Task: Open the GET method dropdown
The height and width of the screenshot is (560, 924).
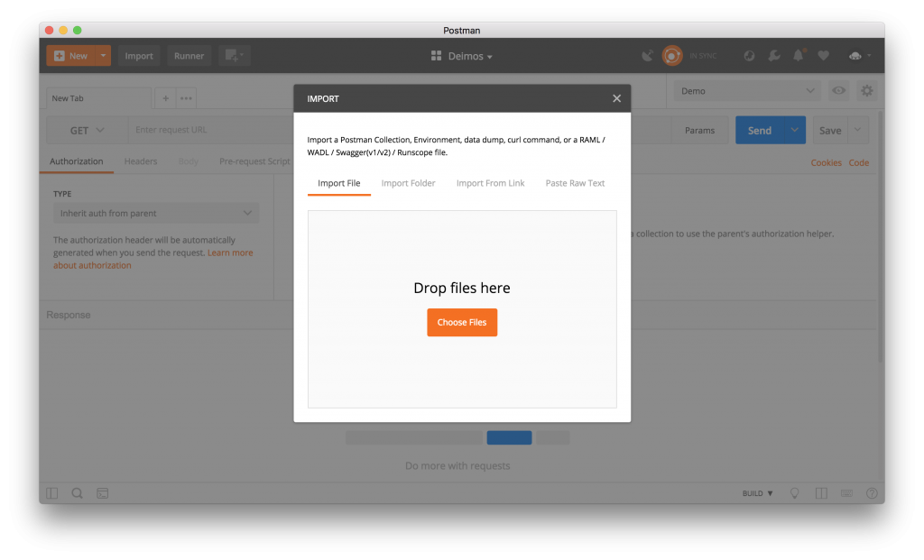Action: coord(88,130)
